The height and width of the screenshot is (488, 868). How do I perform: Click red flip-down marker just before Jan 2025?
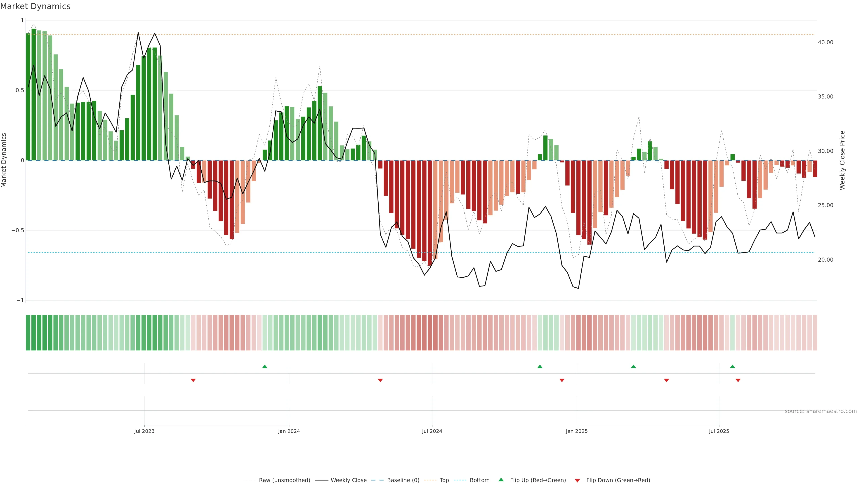pyautogui.click(x=562, y=380)
